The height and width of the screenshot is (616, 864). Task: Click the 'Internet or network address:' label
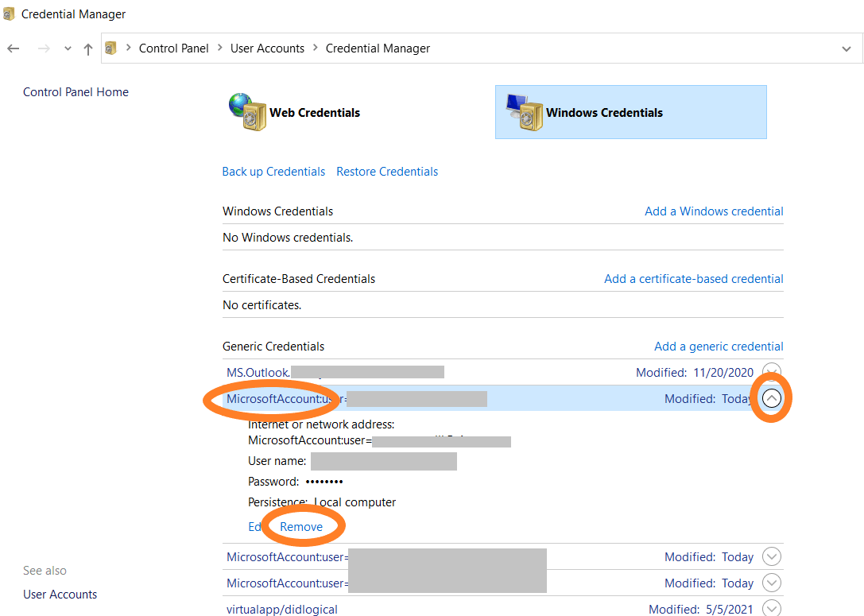click(x=321, y=424)
